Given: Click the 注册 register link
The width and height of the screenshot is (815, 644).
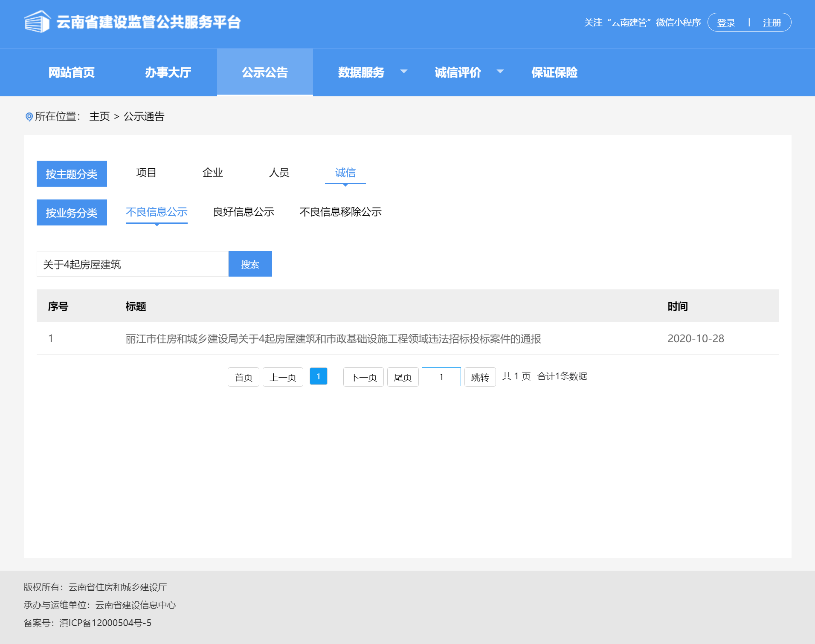Looking at the screenshot, I should [x=771, y=23].
